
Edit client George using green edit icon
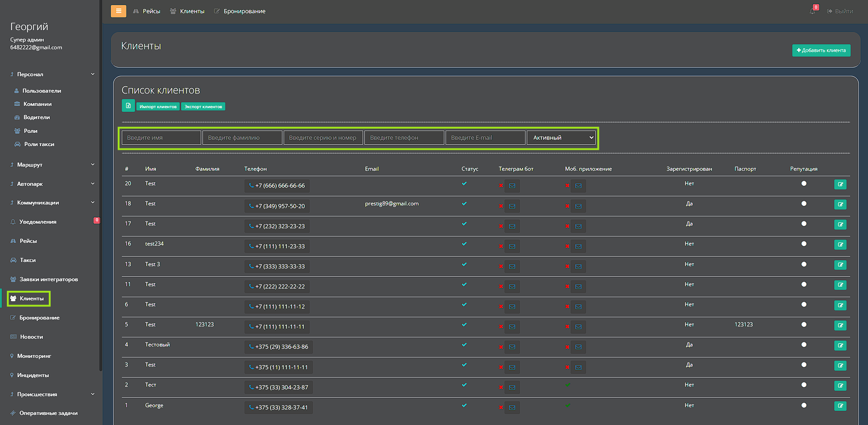point(840,406)
